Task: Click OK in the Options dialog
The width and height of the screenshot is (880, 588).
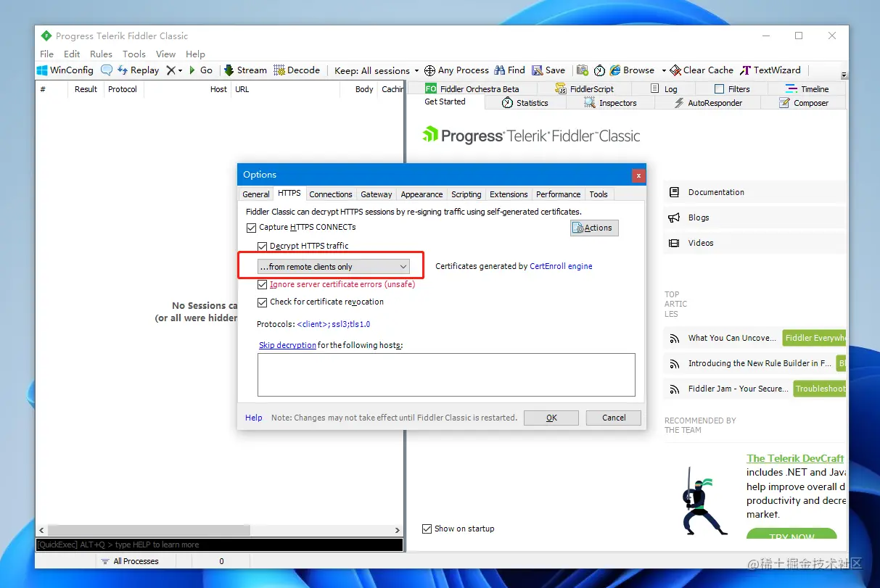Action: pos(551,418)
